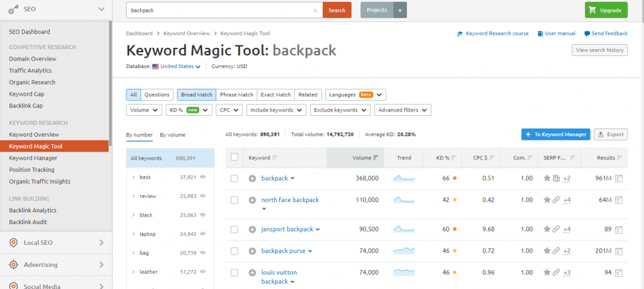Open the Advanced filters dropdown
644x289 pixels.
403,110
